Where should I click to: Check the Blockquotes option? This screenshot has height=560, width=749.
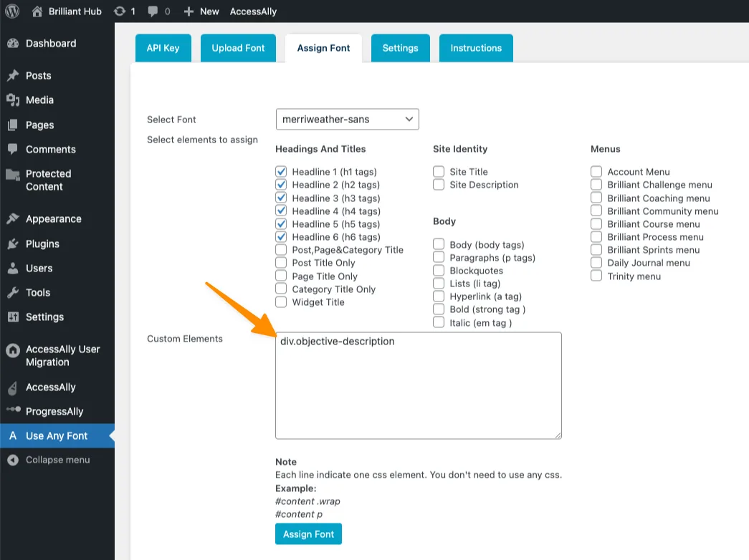439,270
